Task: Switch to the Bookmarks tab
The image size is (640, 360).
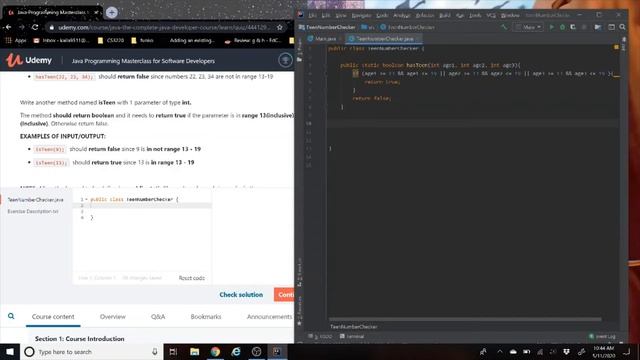Action: point(206,317)
